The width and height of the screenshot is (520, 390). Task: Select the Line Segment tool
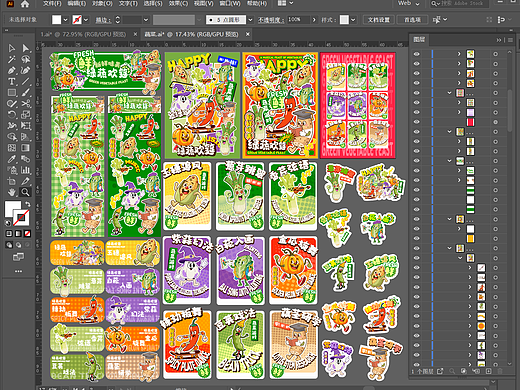click(26, 81)
